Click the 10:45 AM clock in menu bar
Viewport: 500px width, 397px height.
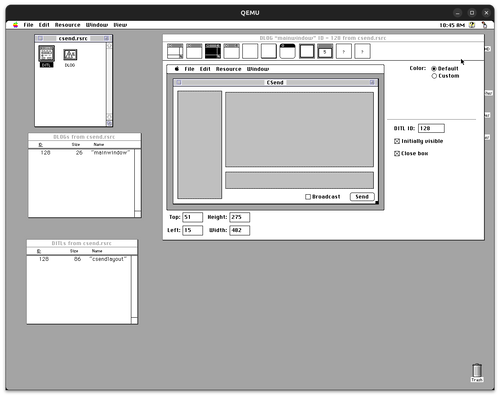[x=452, y=25]
